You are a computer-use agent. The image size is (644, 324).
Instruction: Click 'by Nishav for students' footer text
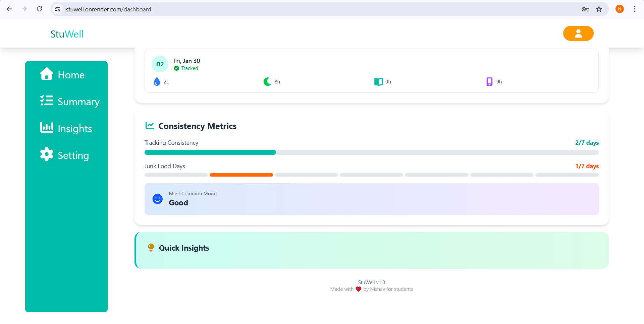pos(388,289)
